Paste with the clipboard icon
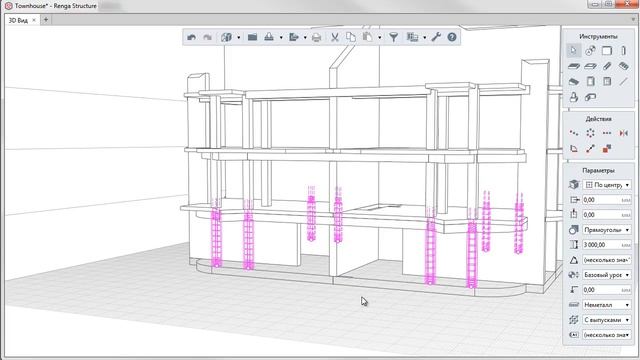640x360 pixels. point(367,37)
